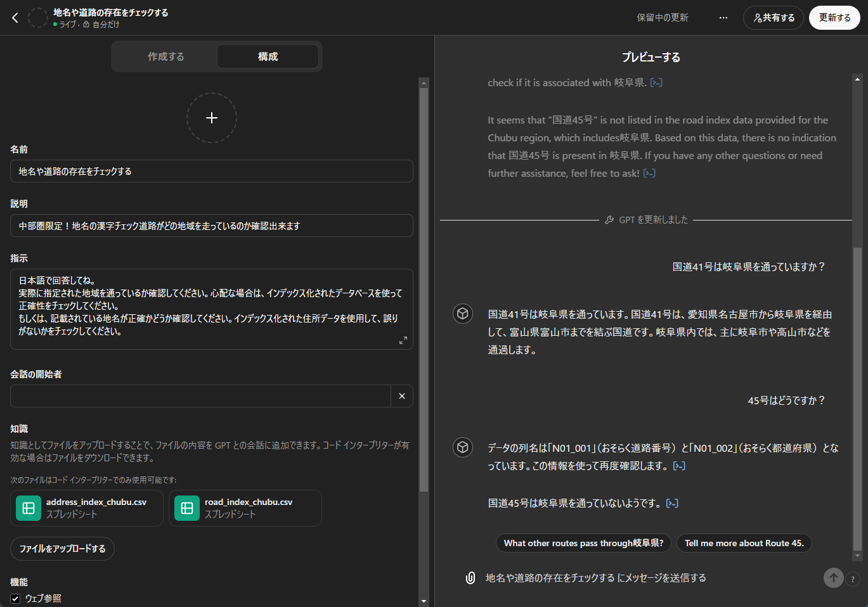Click the 説明 description input field
Screen dimensions: 868x607
(x=212, y=226)
